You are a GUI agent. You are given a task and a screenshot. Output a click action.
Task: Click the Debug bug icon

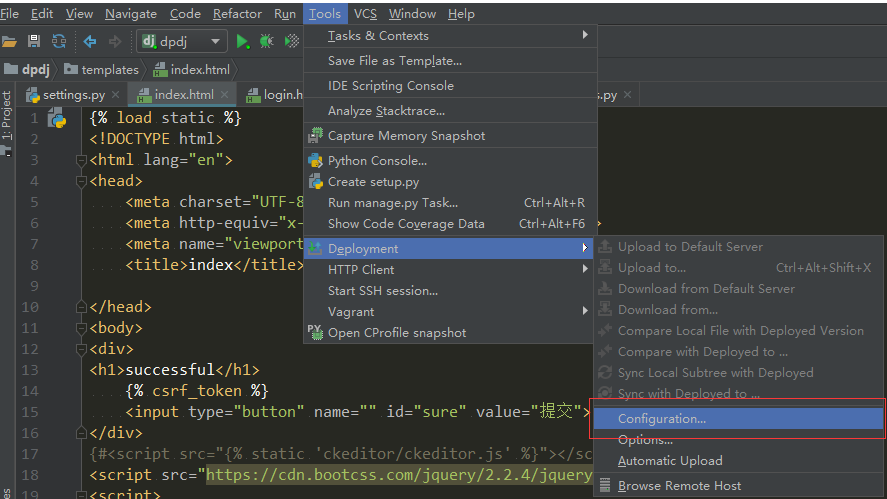(x=266, y=41)
